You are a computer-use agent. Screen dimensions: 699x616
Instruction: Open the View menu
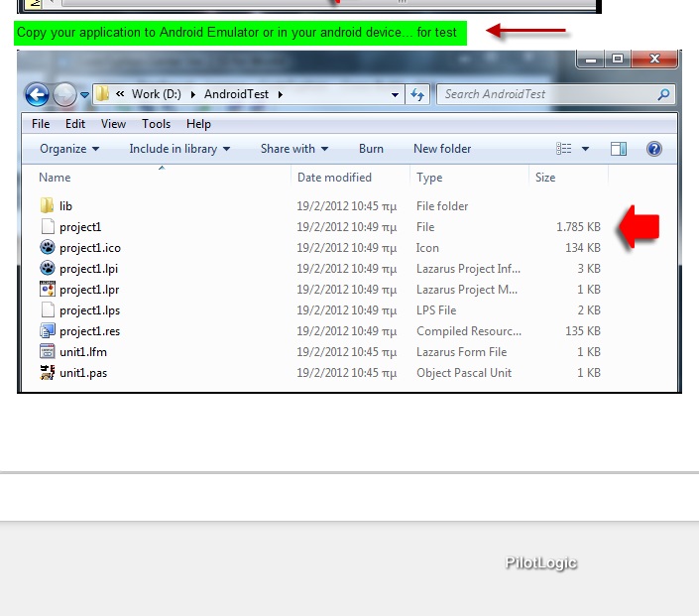113,124
